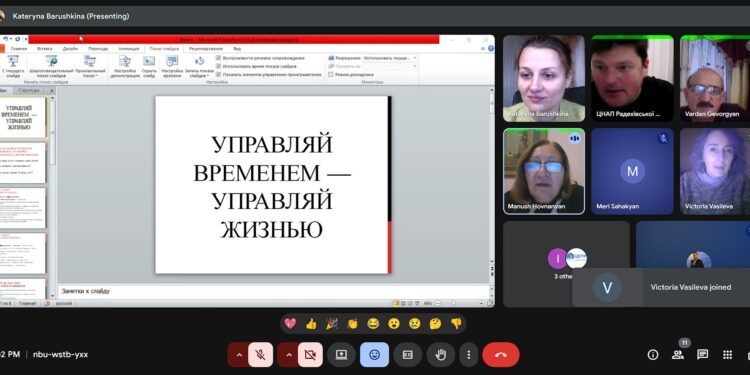750x375 pixels.
Task: Toggle the Meet camera off button
Action: pyautogui.click(x=310, y=354)
